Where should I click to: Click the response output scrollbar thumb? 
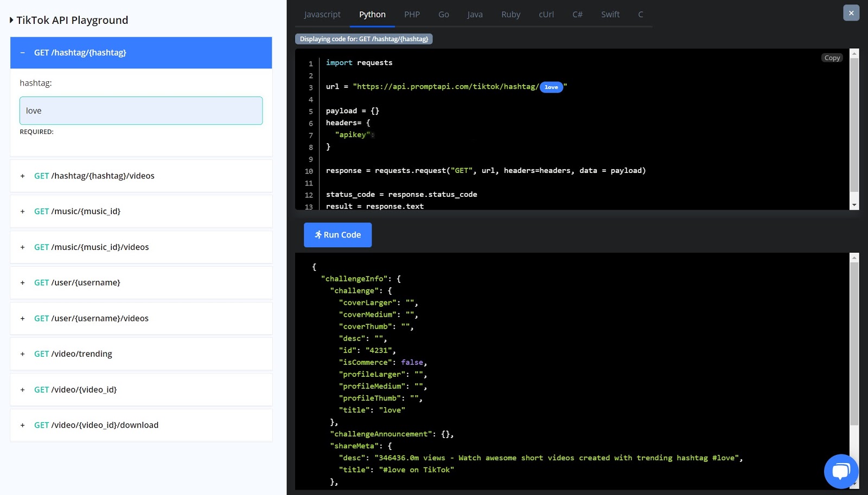coord(854,344)
